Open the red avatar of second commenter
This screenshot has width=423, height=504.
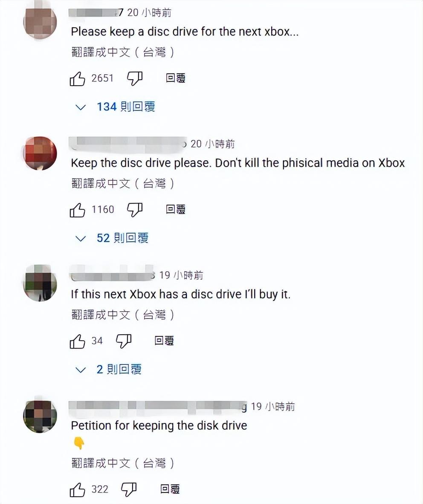pos(40,153)
